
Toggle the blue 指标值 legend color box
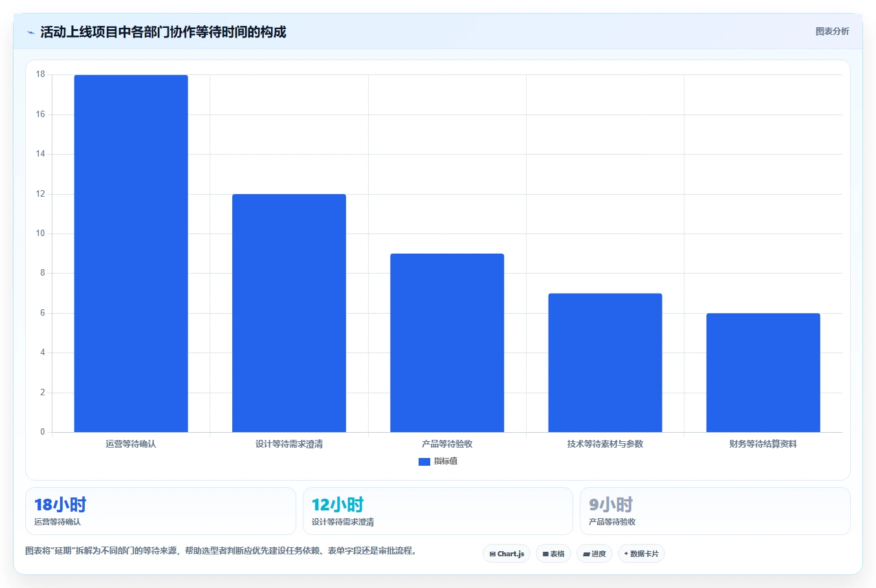pos(424,461)
